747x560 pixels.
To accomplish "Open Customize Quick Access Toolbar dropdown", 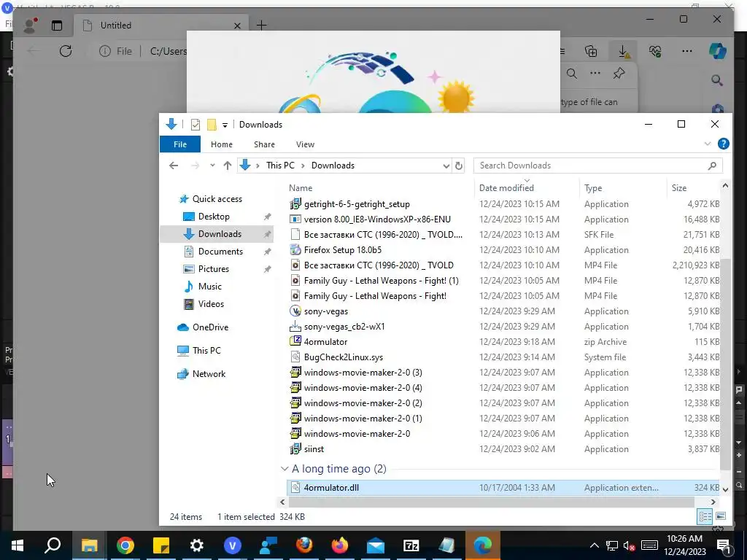I will click(x=225, y=125).
